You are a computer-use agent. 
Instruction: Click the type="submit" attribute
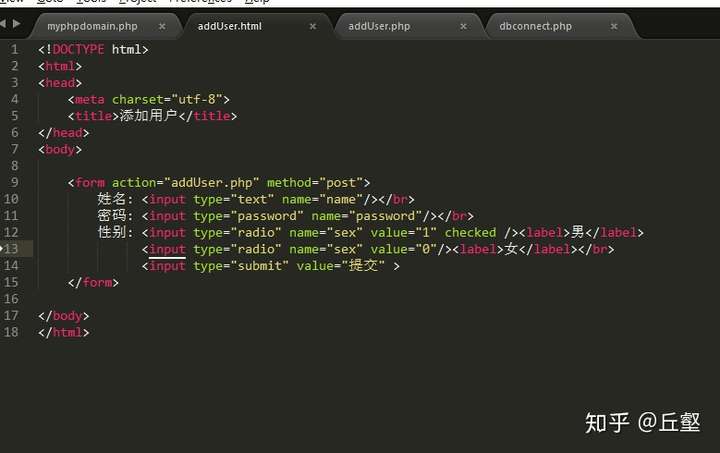tap(241, 266)
